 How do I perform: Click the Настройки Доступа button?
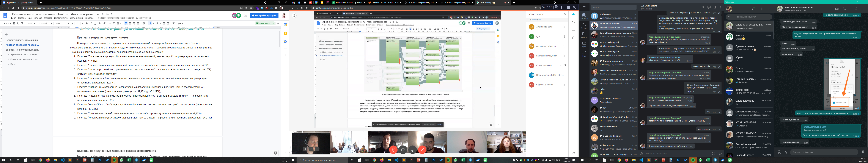pyautogui.click(x=264, y=16)
